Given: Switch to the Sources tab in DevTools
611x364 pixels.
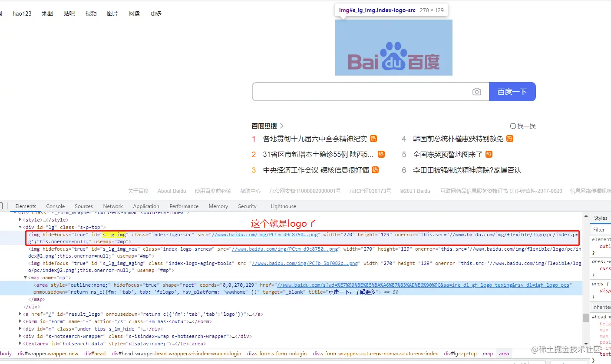Looking at the screenshot, I should (x=84, y=206).
